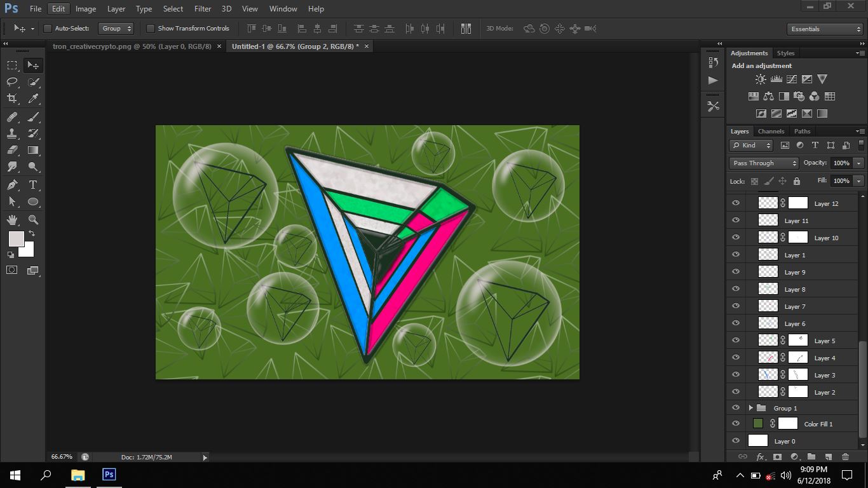Select the Brush tool
The width and height of the screenshot is (868, 488).
tap(33, 117)
